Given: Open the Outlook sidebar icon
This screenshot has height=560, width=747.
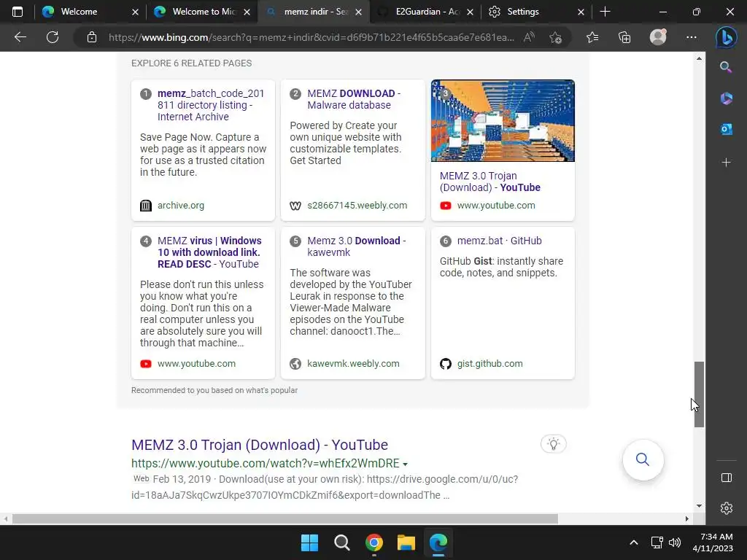Looking at the screenshot, I should pyautogui.click(x=726, y=129).
